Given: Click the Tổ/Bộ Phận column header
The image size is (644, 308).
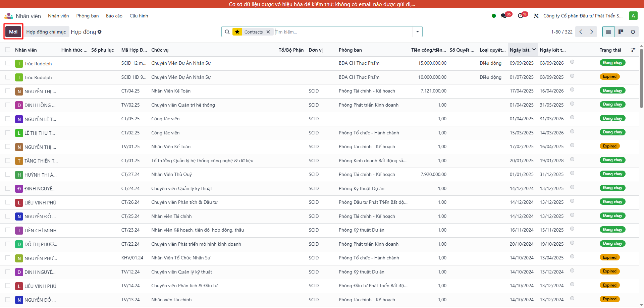Looking at the screenshot, I should click(291, 50).
